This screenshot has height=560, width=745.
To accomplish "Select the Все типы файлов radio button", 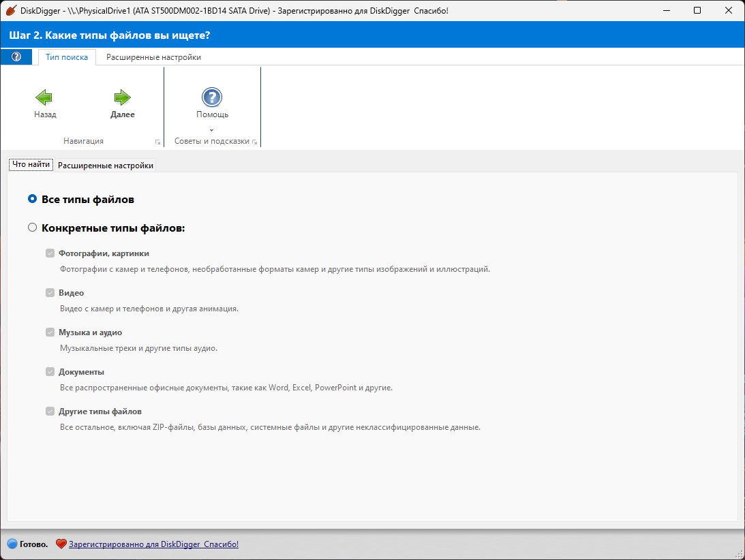I will point(32,199).
